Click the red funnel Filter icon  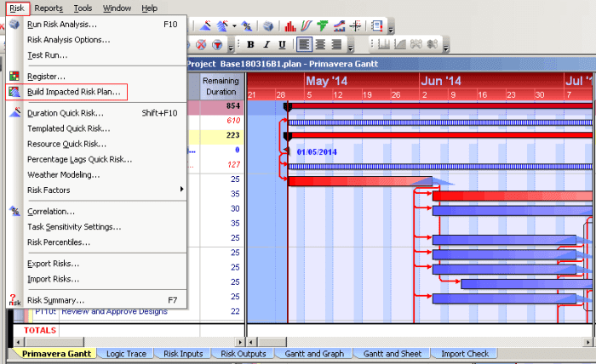coord(217,45)
